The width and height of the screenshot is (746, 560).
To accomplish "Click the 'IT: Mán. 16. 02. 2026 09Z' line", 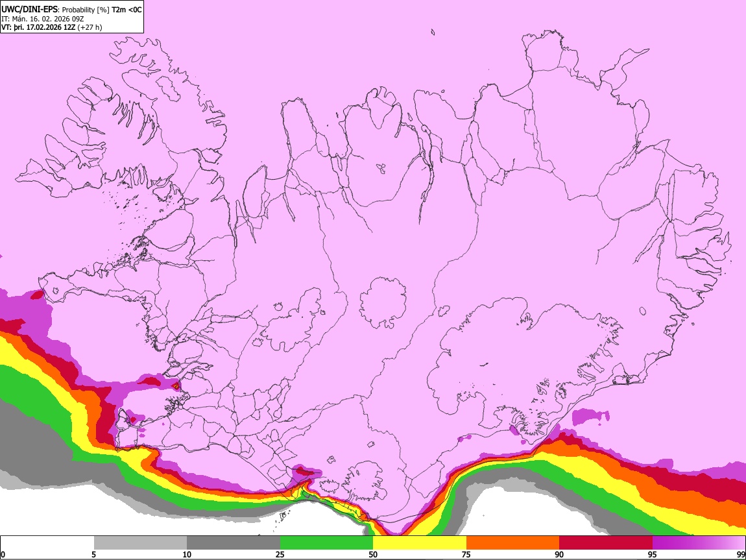I will click(43, 19).
